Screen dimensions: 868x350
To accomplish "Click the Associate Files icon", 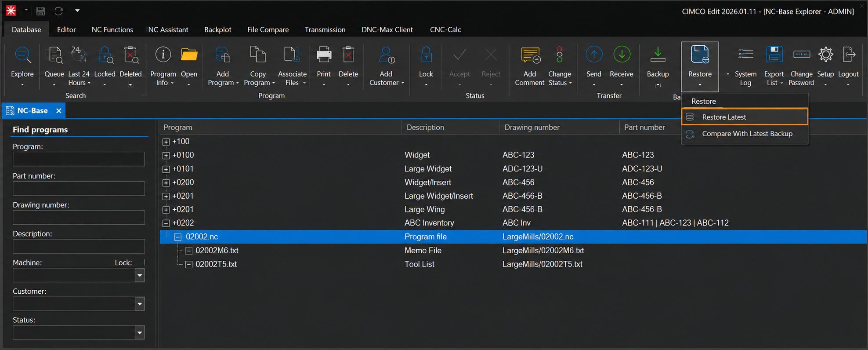I will pos(292,55).
